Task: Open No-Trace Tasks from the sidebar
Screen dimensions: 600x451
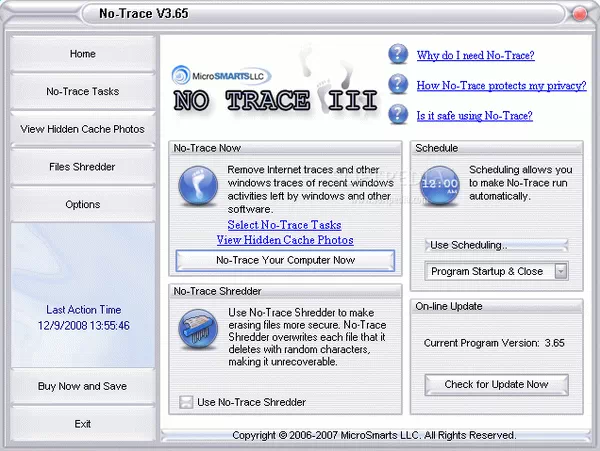Action: click(83, 91)
